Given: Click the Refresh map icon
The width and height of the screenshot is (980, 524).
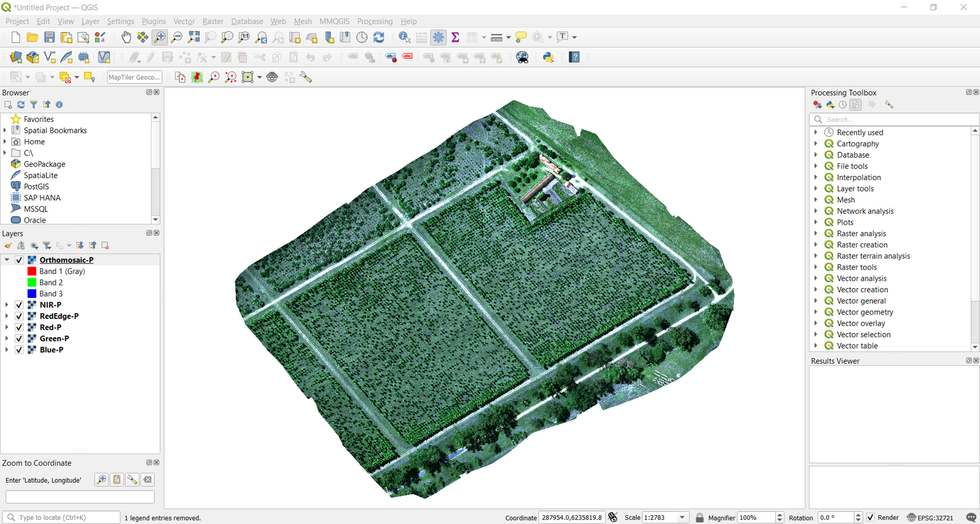Looking at the screenshot, I should (379, 37).
